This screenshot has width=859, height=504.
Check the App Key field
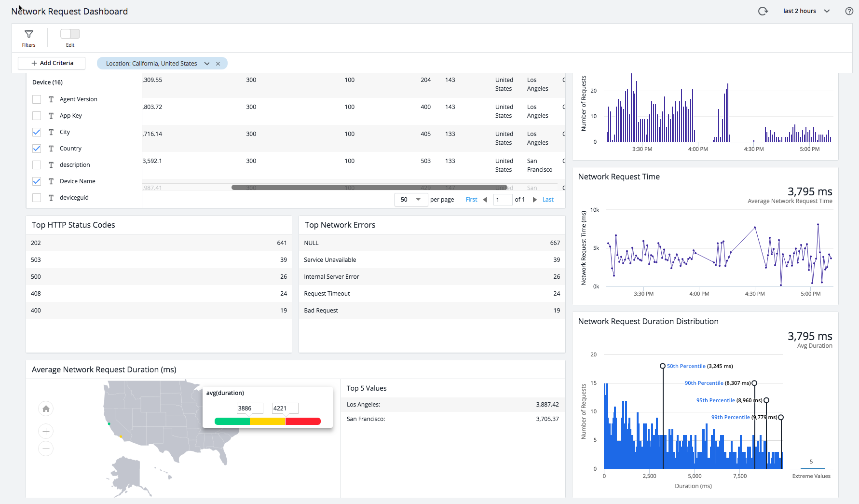click(37, 116)
